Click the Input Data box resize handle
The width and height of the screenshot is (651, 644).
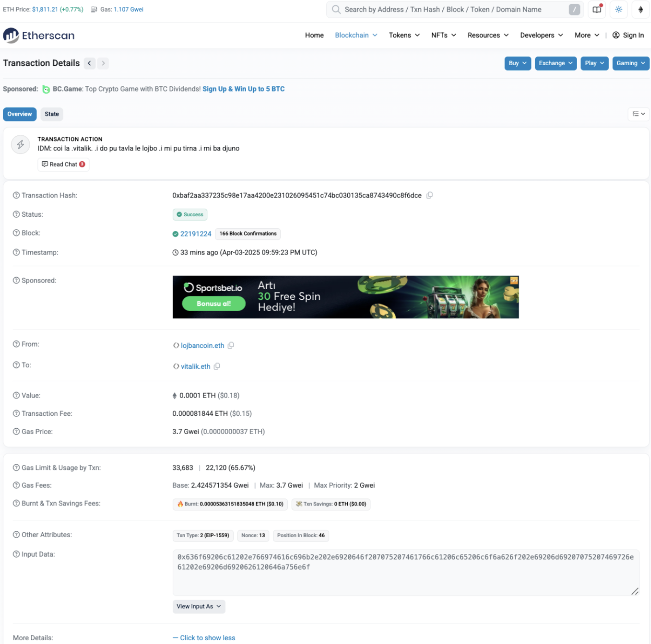(635, 591)
